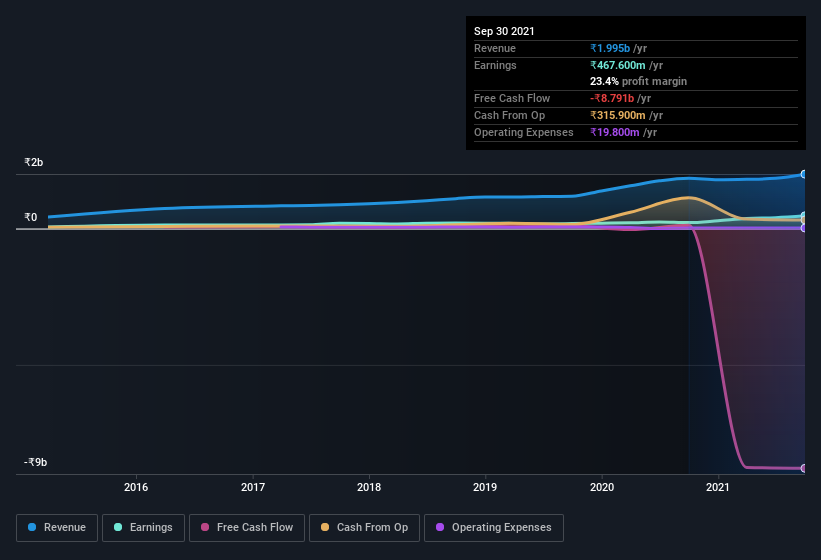
Task: Click the 2019 x-axis label
Action: (485, 487)
